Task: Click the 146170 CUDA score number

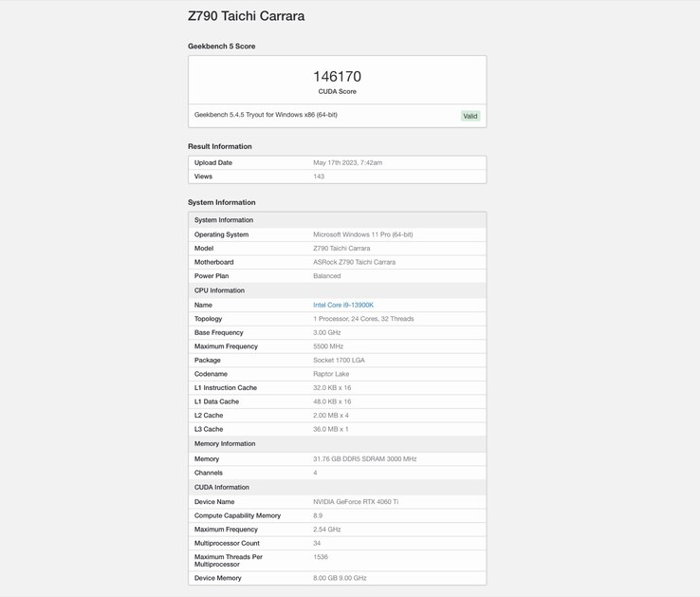Action: point(337,76)
